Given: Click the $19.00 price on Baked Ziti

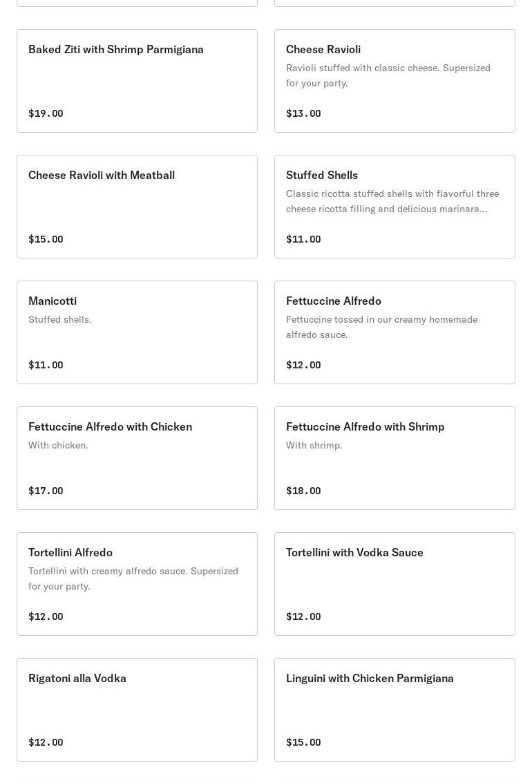Looking at the screenshot, I should 46,113.
